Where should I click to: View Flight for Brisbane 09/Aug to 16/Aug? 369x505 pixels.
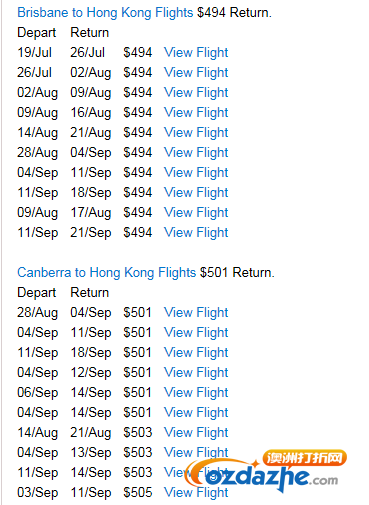(x=196, y=113)
